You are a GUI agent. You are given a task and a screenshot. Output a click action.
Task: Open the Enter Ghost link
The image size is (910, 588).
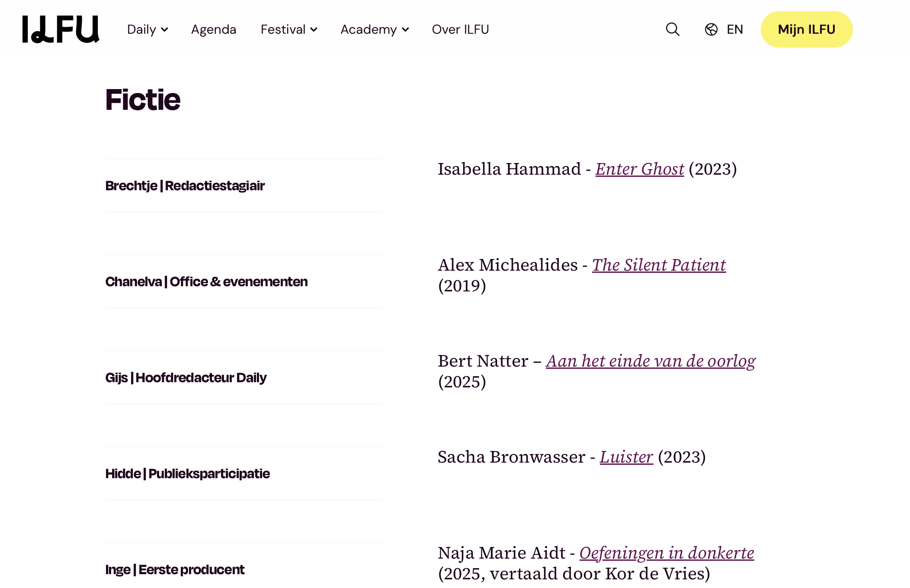coord(639,169)
